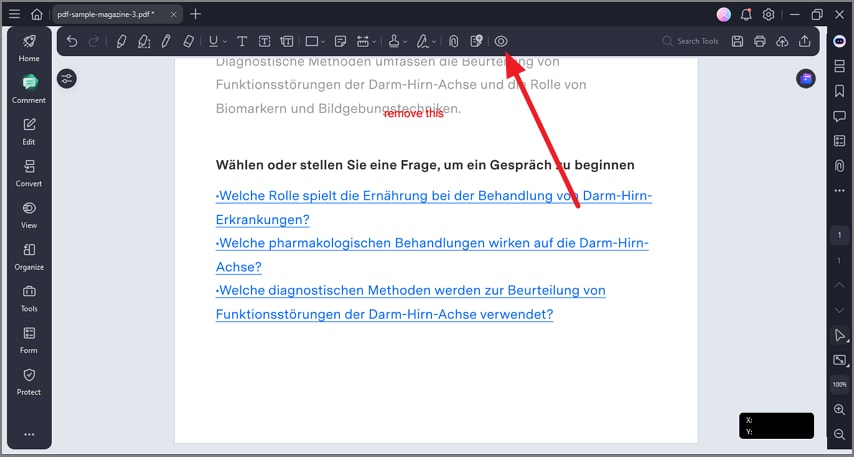854x457 pixels.
Task: Open the form fields panel
Action: tap(839, 141)
